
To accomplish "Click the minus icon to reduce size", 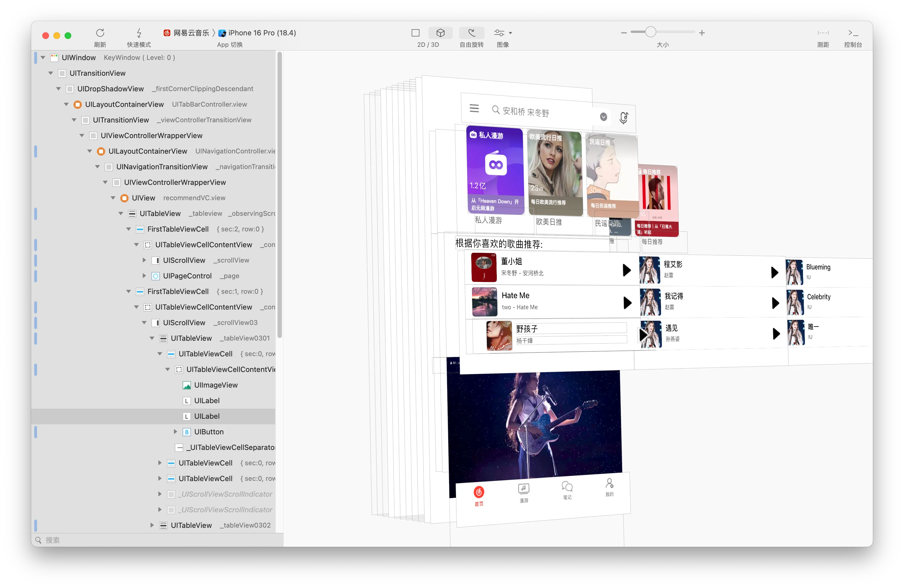I will [624, 33].
